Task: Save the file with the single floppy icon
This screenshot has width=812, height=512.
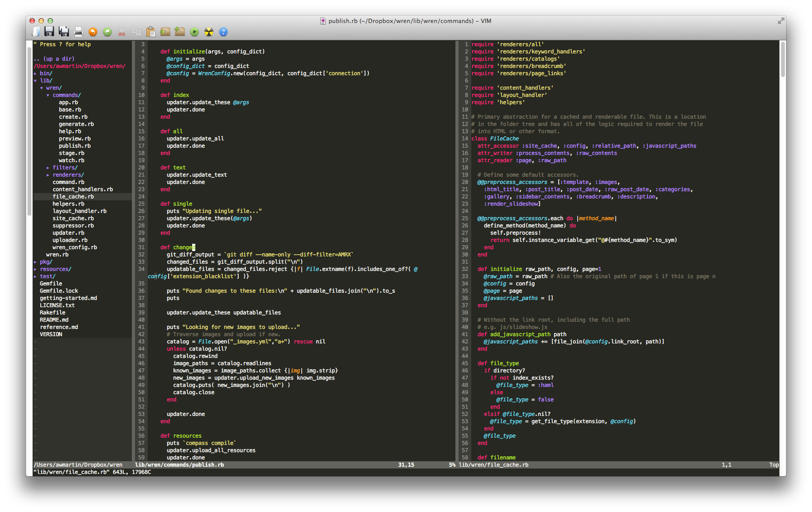Action: tap(49, 32)
